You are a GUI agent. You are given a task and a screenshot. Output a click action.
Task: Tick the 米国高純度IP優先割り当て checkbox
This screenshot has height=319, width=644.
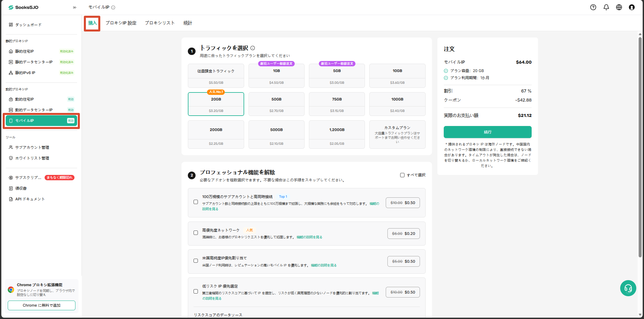[196, 261]
